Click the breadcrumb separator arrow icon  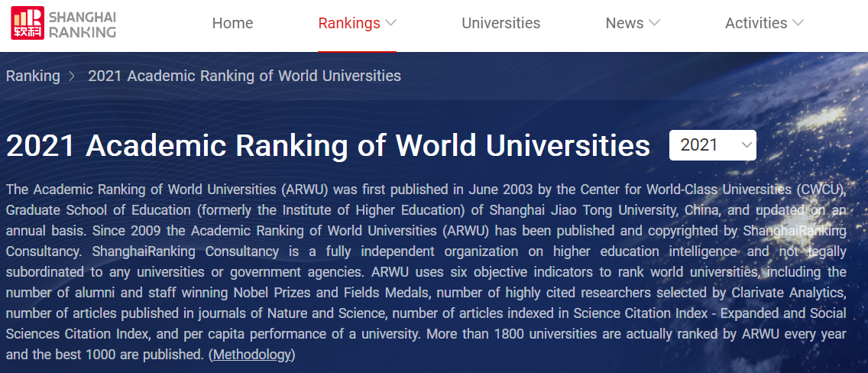click(72, 76)
